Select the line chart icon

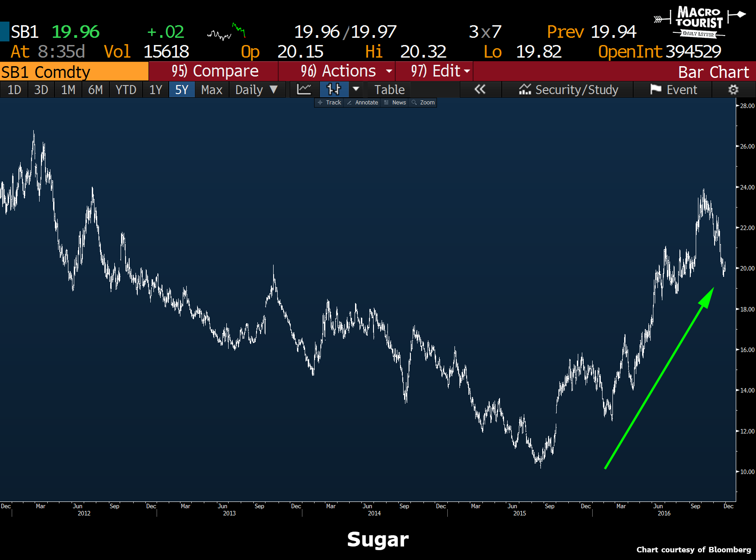304,90
